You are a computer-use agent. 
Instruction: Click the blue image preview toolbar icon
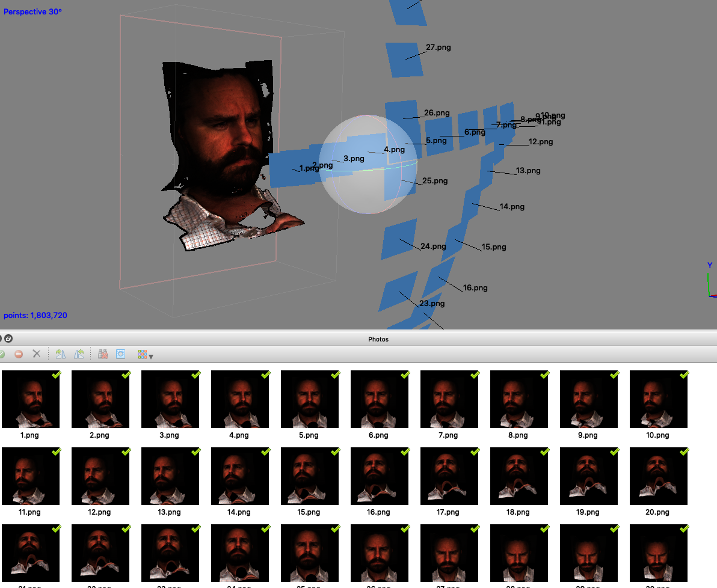(x=121, y=354)
